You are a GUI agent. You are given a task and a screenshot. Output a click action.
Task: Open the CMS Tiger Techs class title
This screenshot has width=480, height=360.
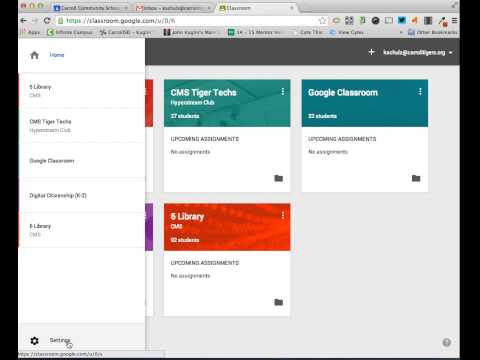click(x=203, y=92)
